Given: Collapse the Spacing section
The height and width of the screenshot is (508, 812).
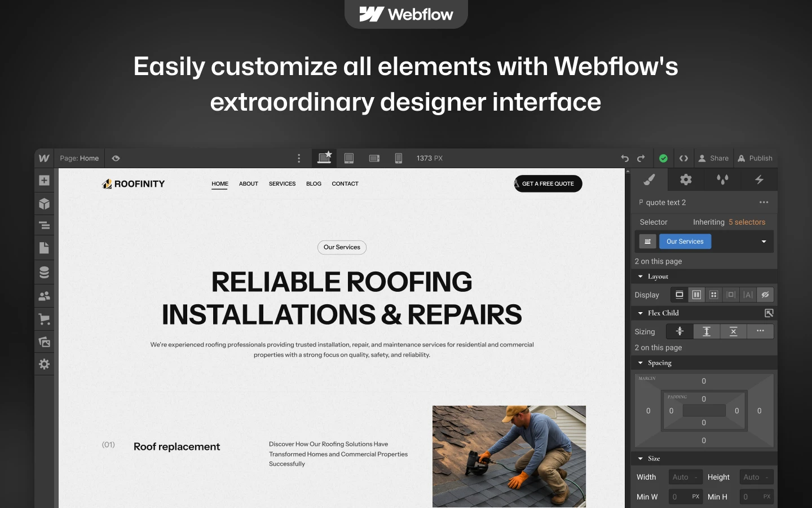Looking at the screenshot, I should [x=641, y=363].
